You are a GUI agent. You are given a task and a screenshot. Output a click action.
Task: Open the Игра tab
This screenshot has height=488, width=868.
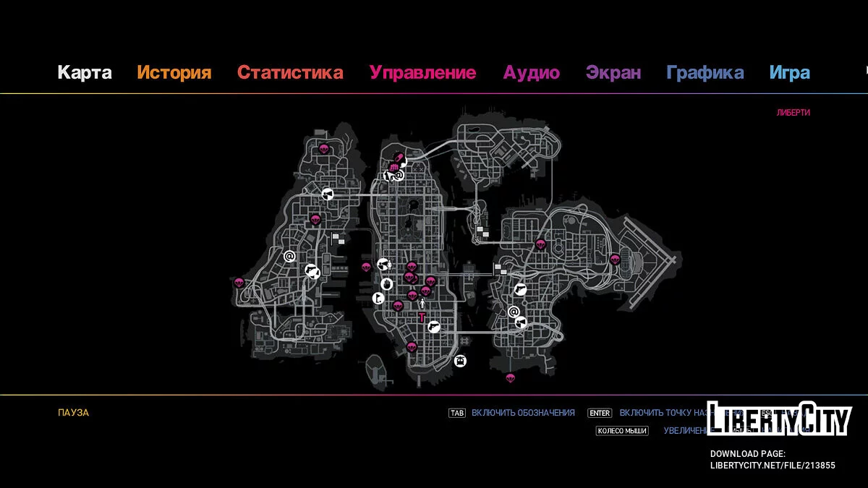tap(789, 72)
